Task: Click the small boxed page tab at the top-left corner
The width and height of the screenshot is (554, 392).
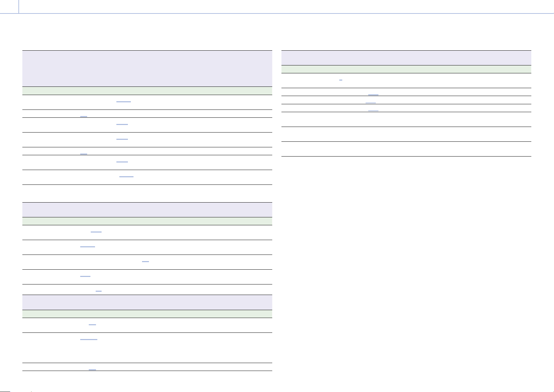Action: (x=9, y=7)
